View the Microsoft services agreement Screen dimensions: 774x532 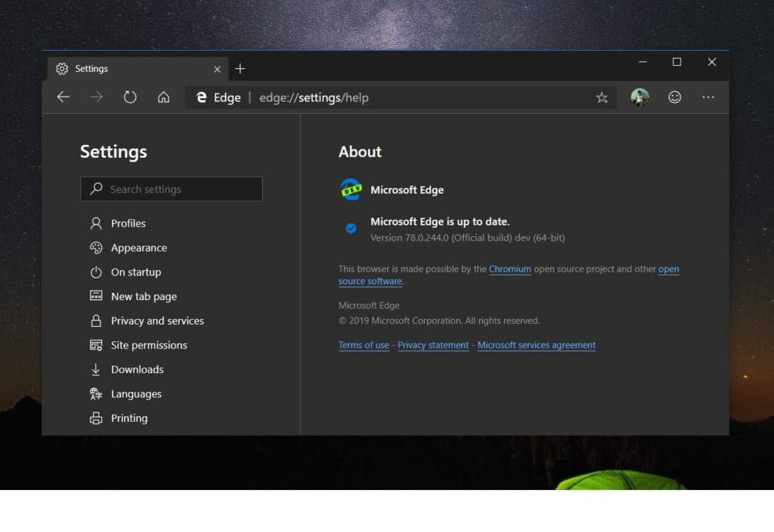536,345
